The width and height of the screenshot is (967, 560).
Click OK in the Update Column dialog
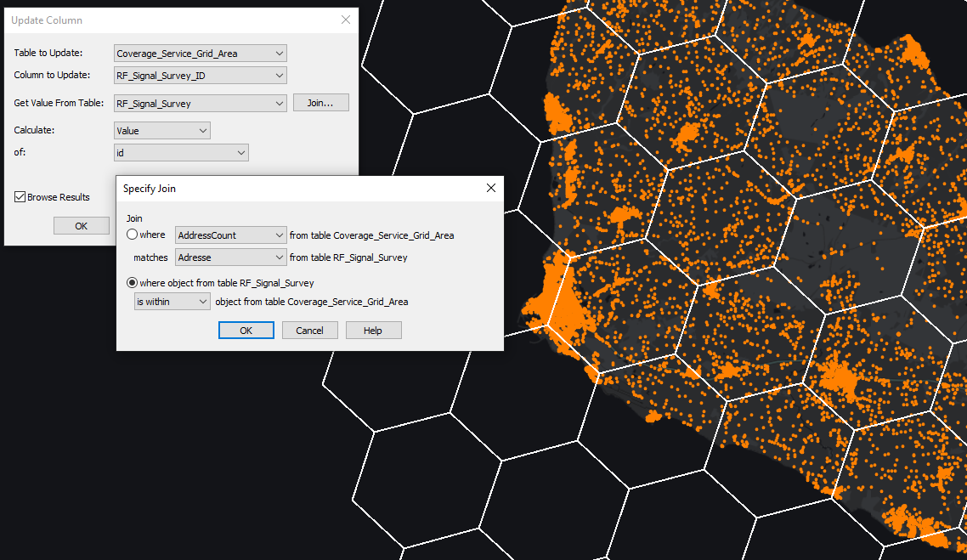(81, 225)
